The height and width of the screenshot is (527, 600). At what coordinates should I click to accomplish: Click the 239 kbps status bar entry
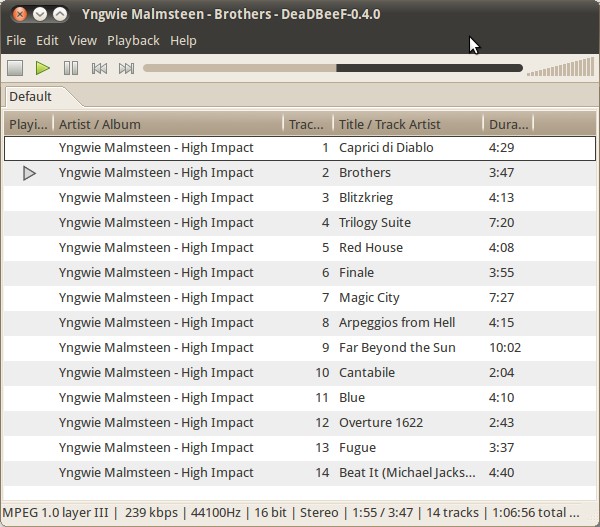151,512
